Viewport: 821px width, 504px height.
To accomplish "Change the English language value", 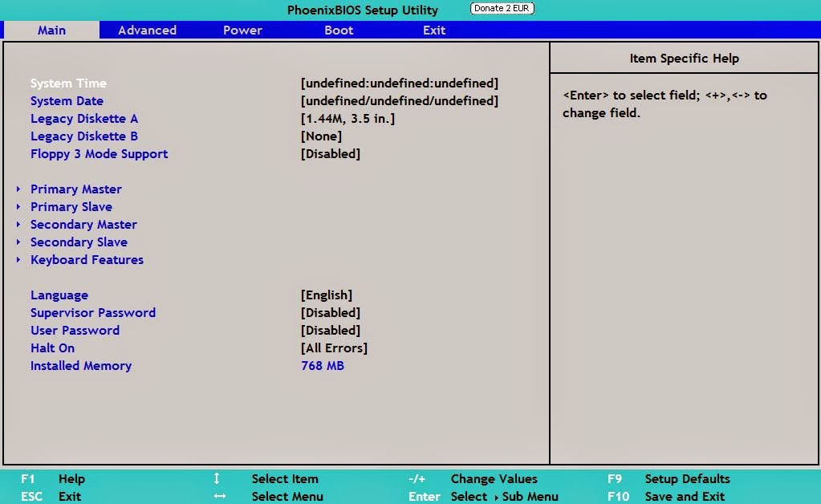I will pos(326,295).
